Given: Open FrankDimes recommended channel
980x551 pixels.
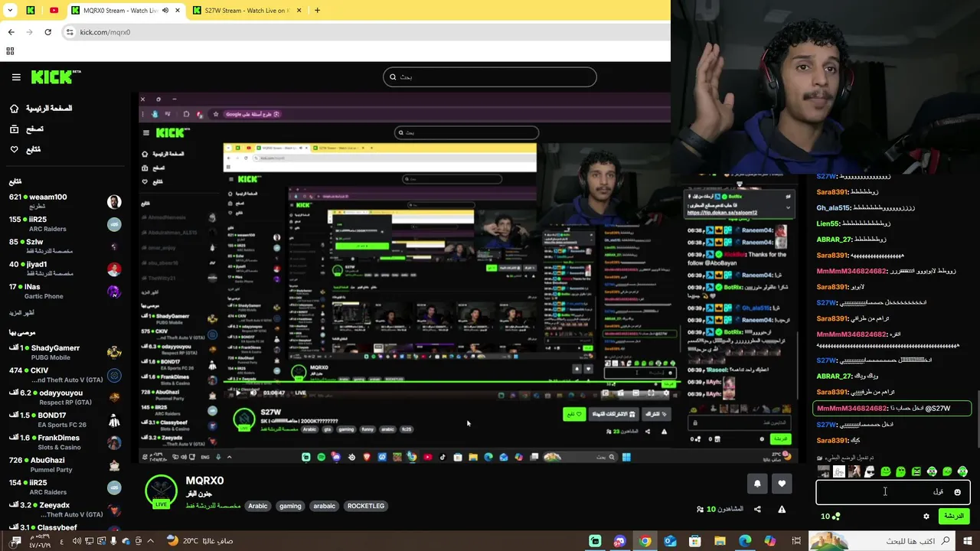Looking at the screenshot, I should coord(65,442).
